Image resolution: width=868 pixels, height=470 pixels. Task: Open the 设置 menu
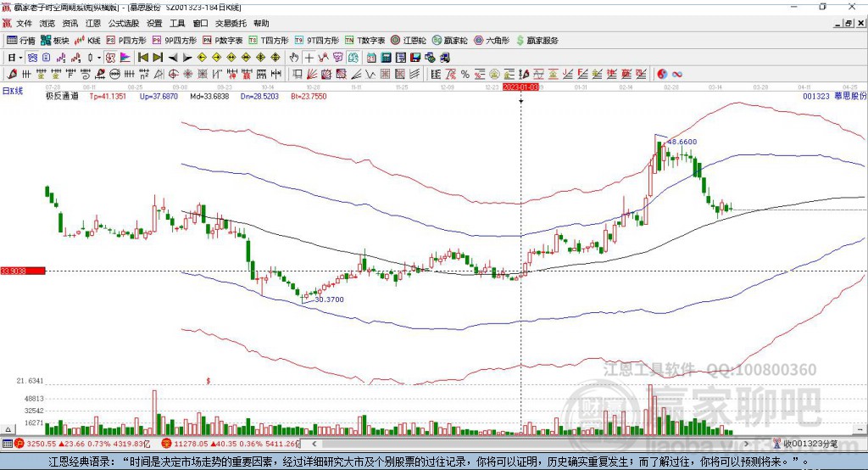point(154,23)
